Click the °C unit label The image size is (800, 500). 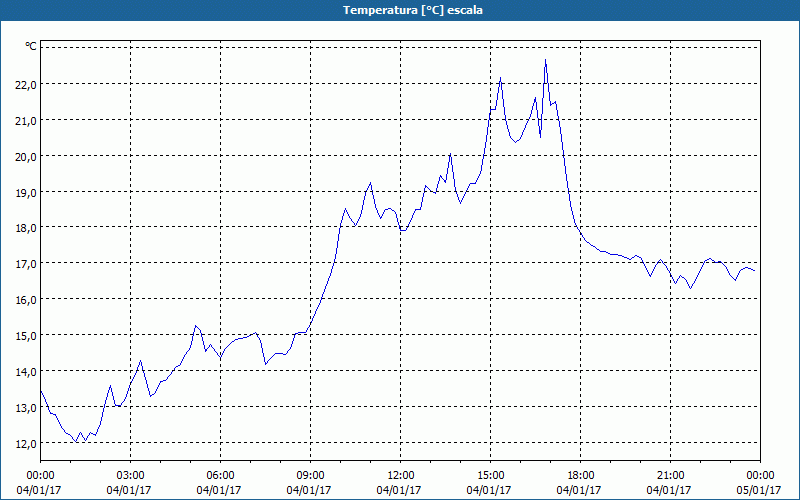(x=31, y=46)
